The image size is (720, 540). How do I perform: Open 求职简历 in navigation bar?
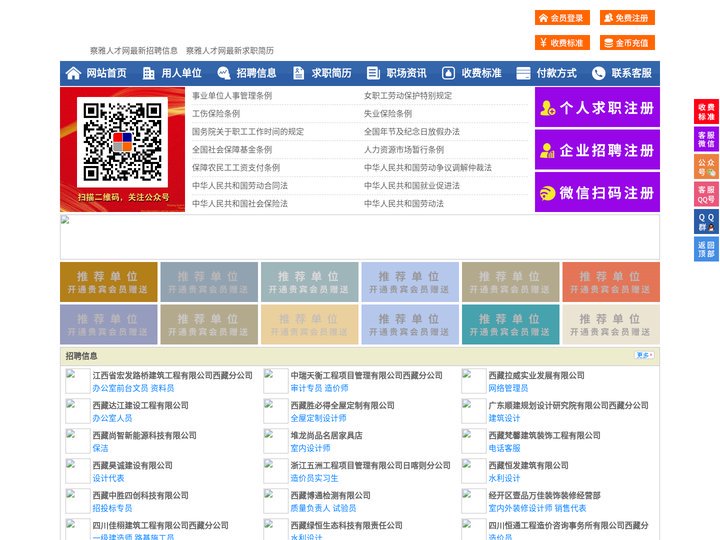(332, 73)
